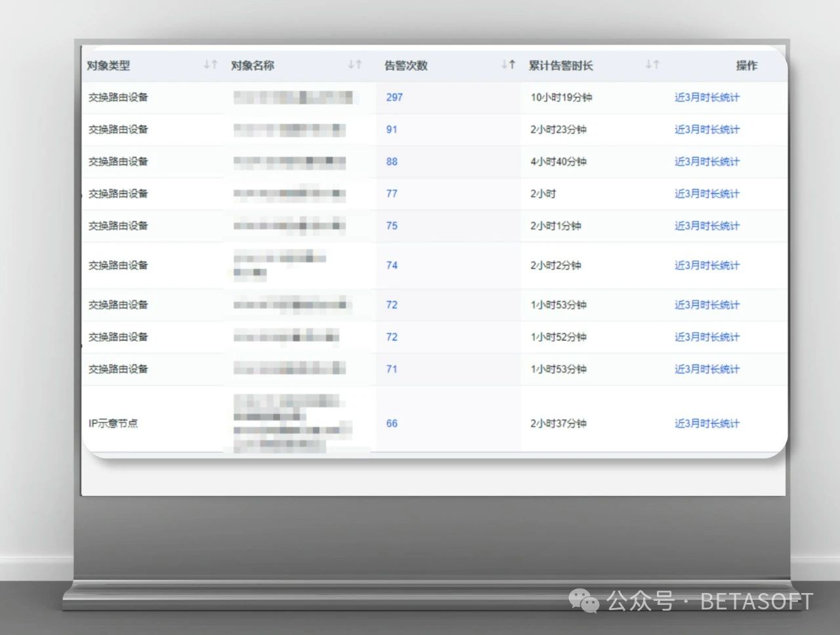
Task: Open the alarm count link 88
Action: click(391, 161)
